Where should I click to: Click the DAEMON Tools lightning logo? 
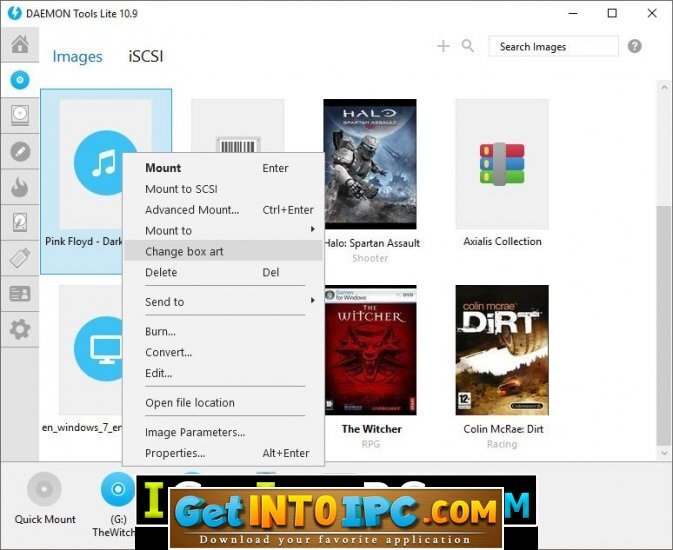click(14, 13)
